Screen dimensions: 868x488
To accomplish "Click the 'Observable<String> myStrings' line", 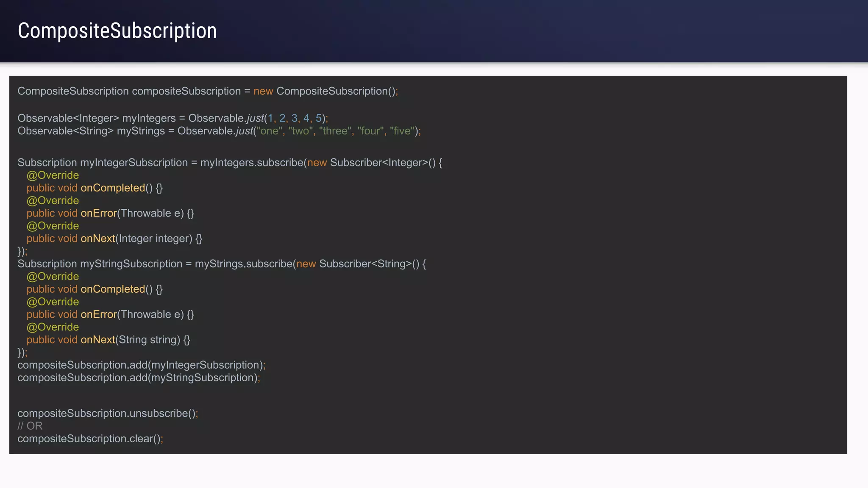I will 219,131.
